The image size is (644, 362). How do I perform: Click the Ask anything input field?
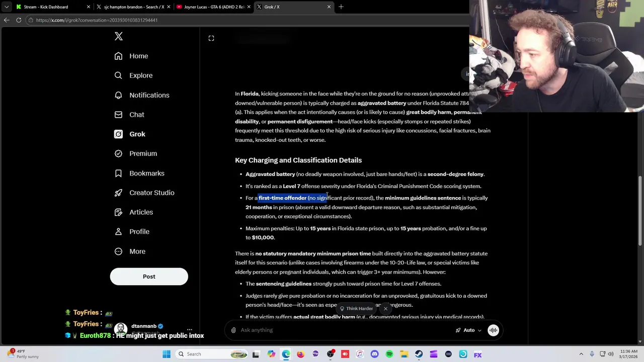(345, 330)
